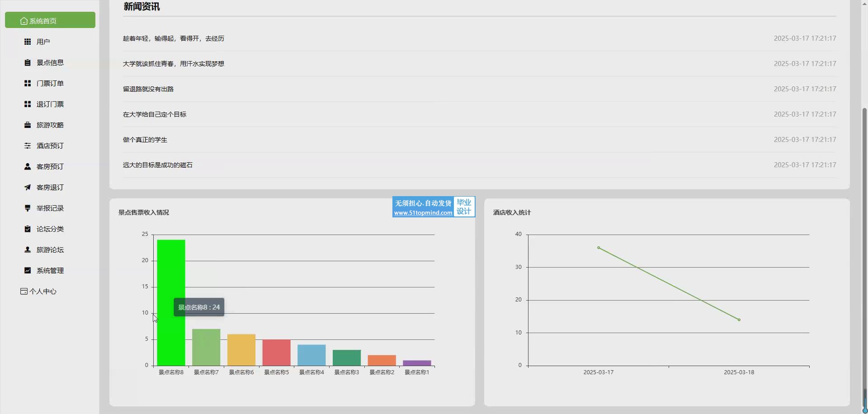The width and height of the screenshot is (868, 414).
Task: Open news article 做个真正的学生
Action: click(145, 140)
